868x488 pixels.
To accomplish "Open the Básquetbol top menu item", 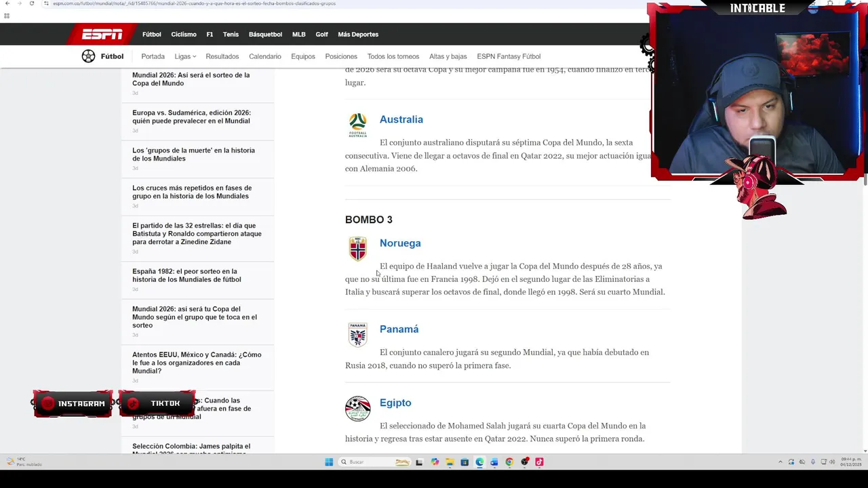I will [265, 35].
